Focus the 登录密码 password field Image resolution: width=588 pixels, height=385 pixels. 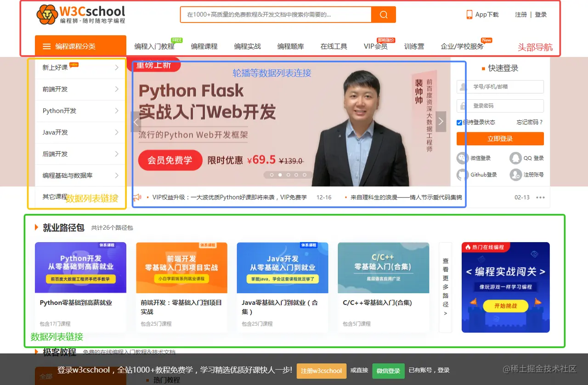500,106
